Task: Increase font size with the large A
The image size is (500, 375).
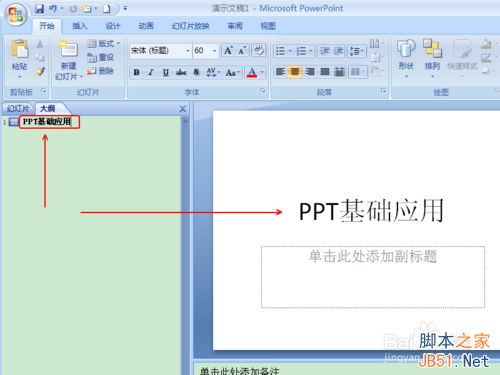Action: tap(228, 51)
